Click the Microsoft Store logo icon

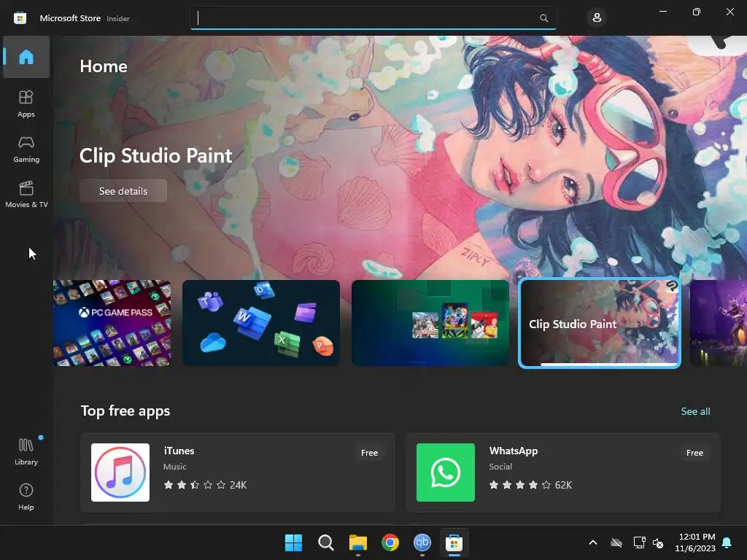[x=20, y=18]
